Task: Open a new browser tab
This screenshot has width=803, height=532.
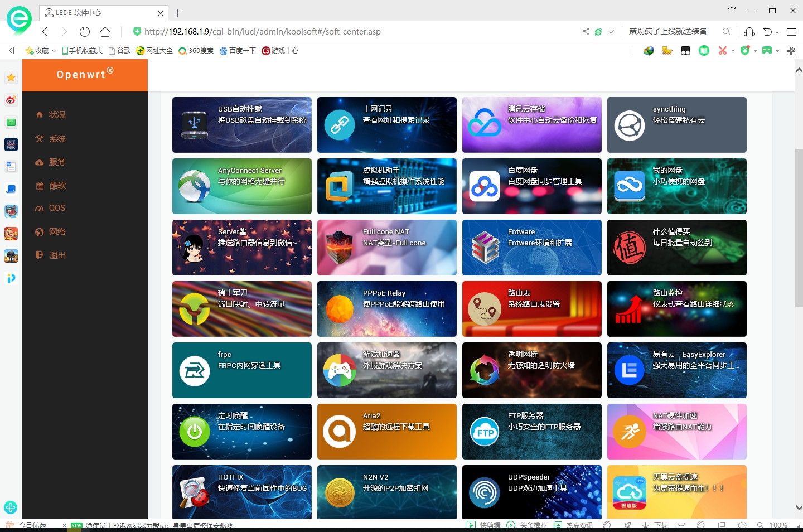Action: click(178, 13)
